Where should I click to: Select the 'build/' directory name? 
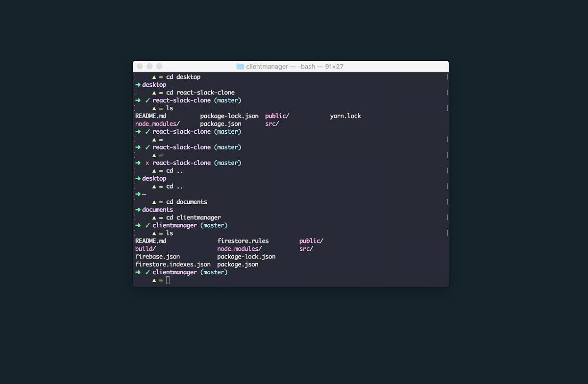[x=146, y=249]
